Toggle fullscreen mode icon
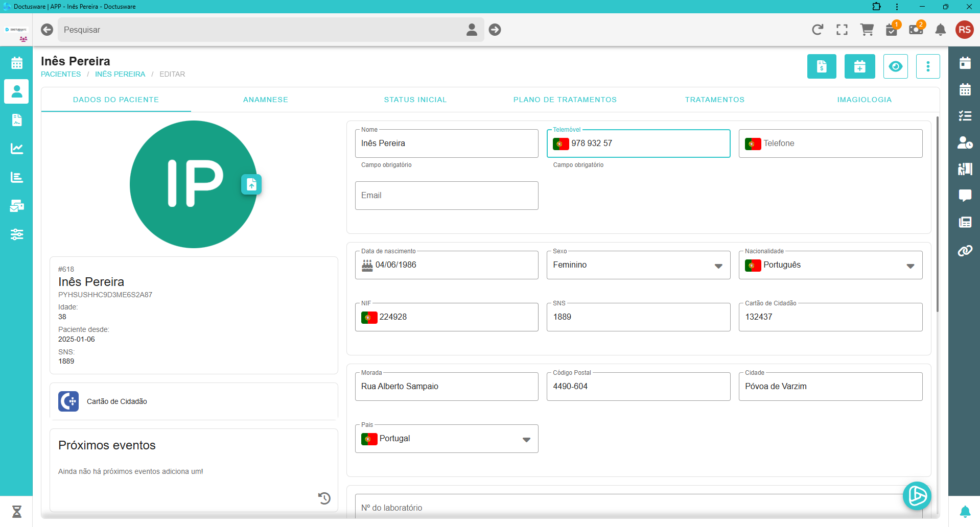 842,30
